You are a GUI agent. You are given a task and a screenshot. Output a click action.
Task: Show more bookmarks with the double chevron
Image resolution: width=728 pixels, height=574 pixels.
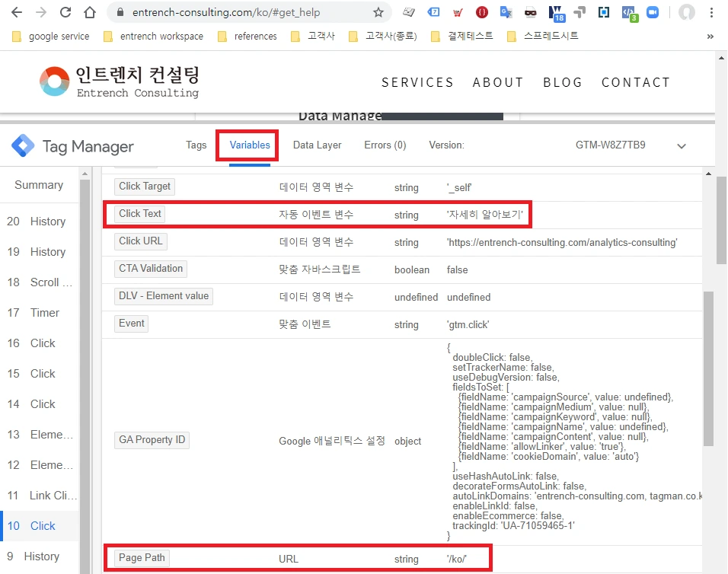pyautogui.click(x=710, y=37)
